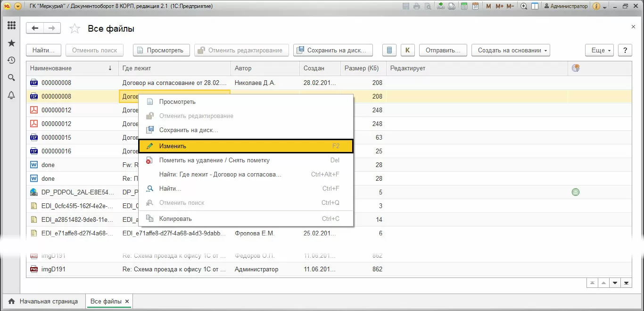The height and width of the screenshot is (311, 644).
Task: Click the Найти... toolbar button
Action: 43,50
